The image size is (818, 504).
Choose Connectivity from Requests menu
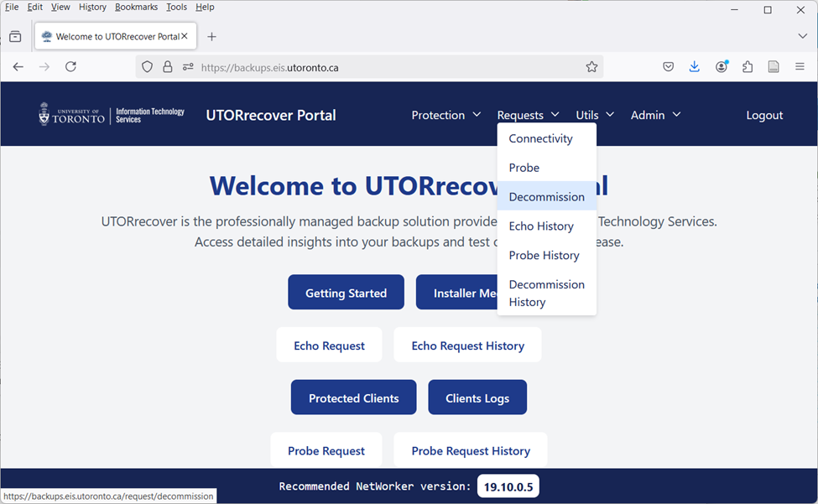546,138
